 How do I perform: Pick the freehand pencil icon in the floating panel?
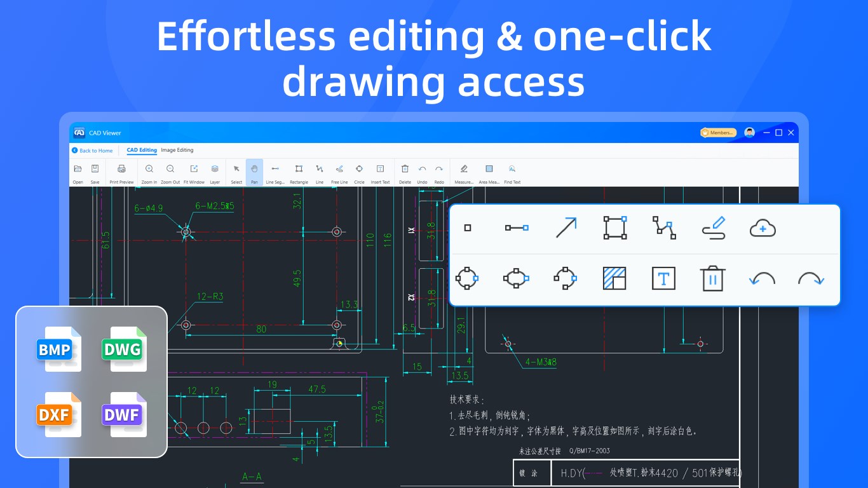pyautogui.click(x=714, y=227)
